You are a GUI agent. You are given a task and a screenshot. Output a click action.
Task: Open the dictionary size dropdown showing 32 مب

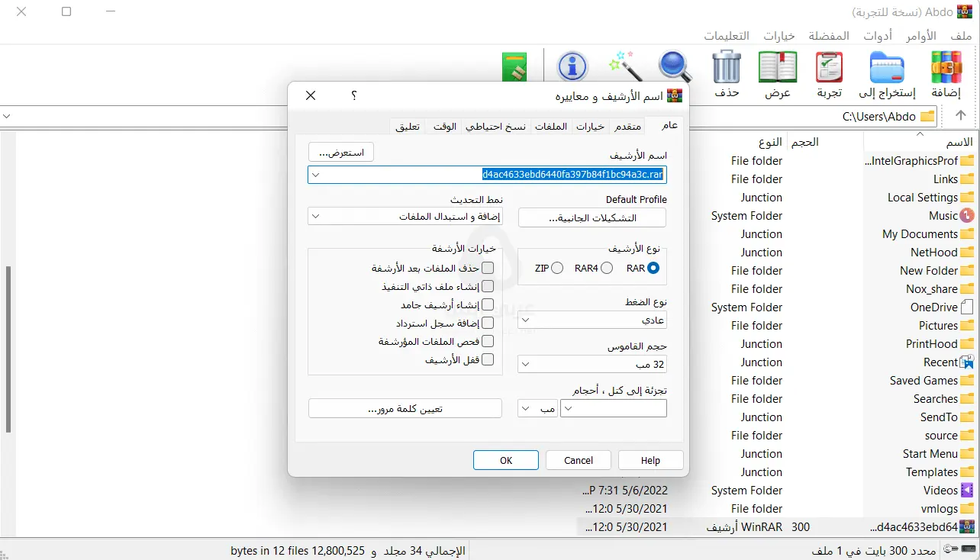pyautogui.click(x=592, y=364)
